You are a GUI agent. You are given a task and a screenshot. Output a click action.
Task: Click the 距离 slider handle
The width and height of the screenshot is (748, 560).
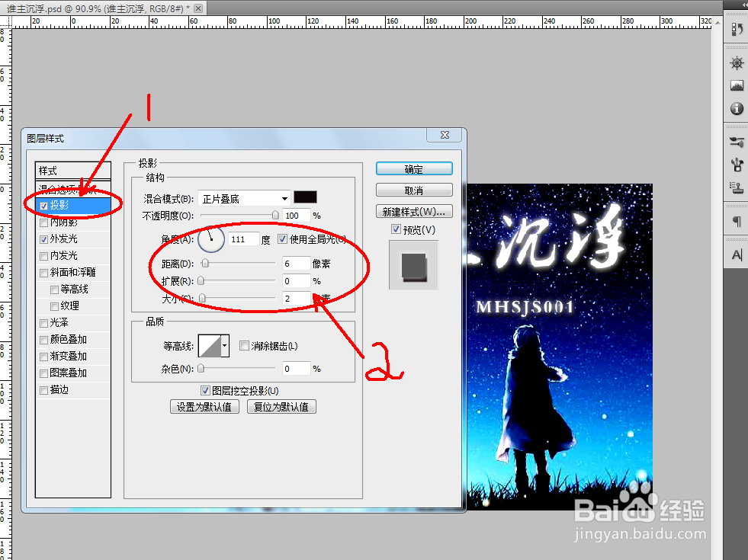205,263
